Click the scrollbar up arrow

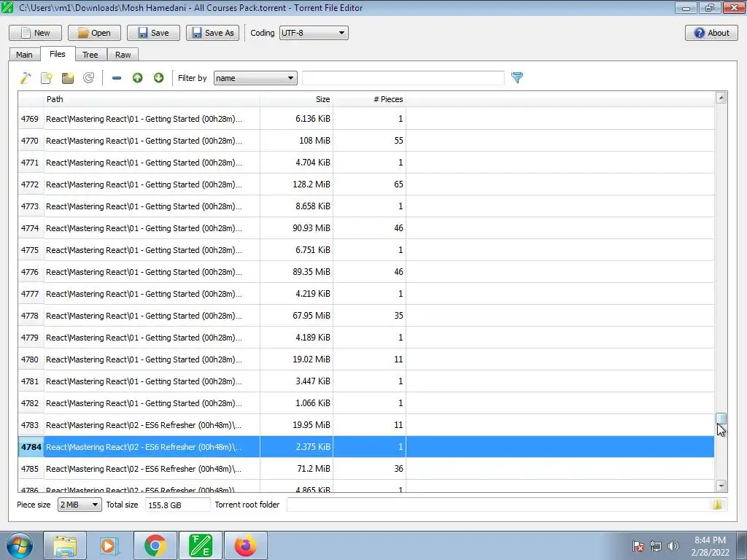click(x=721, y=98)
